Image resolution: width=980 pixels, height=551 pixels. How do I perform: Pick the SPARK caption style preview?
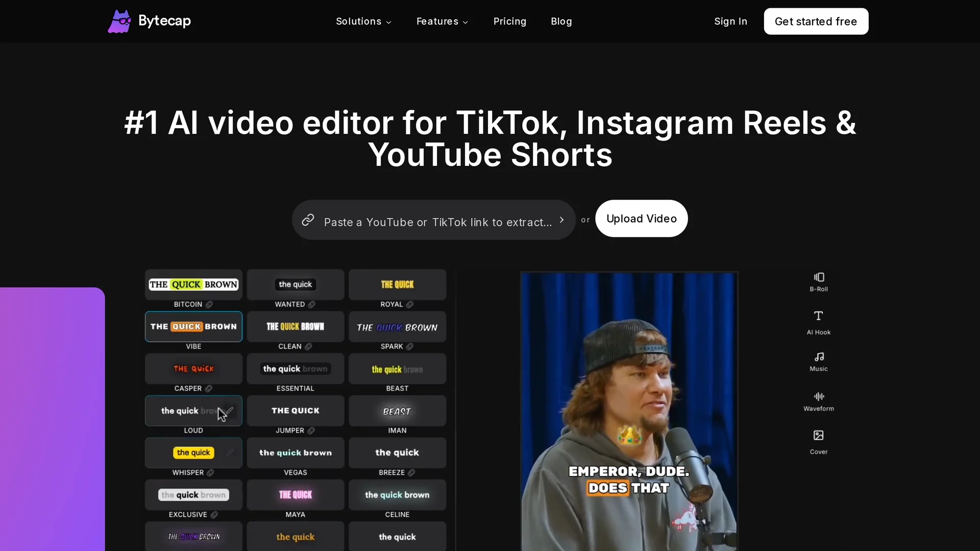point(397,327)
